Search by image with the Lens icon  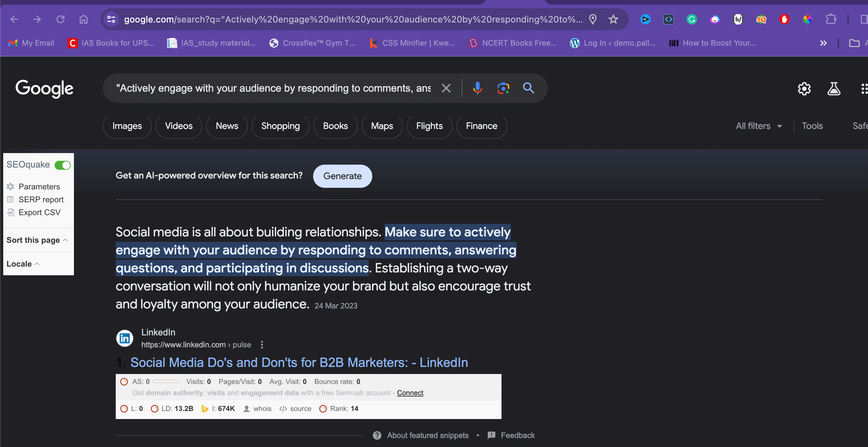tap(503, 88)
